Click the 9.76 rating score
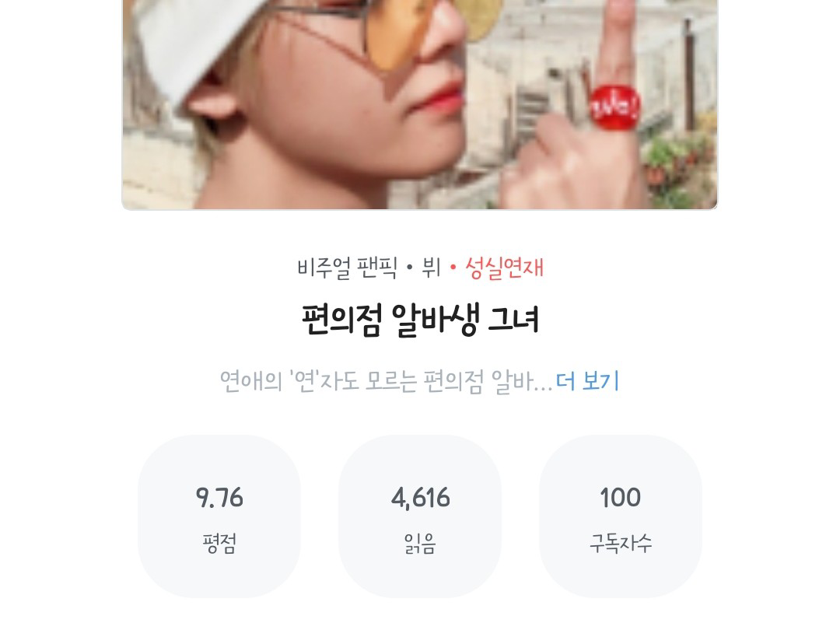 tap(219, 498)
